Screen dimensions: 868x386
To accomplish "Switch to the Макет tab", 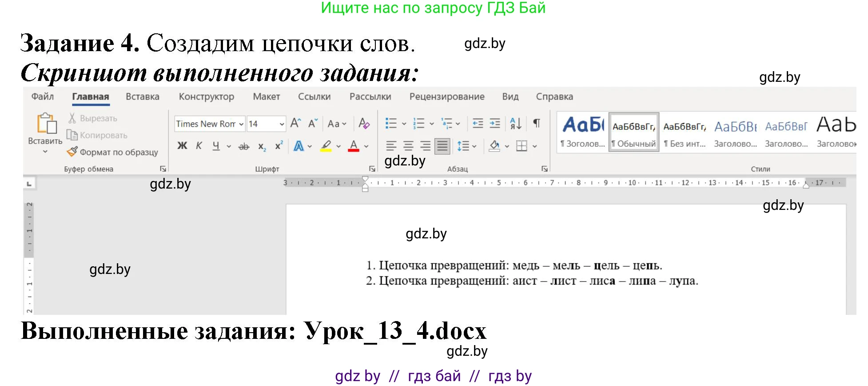I will point(267,96).
